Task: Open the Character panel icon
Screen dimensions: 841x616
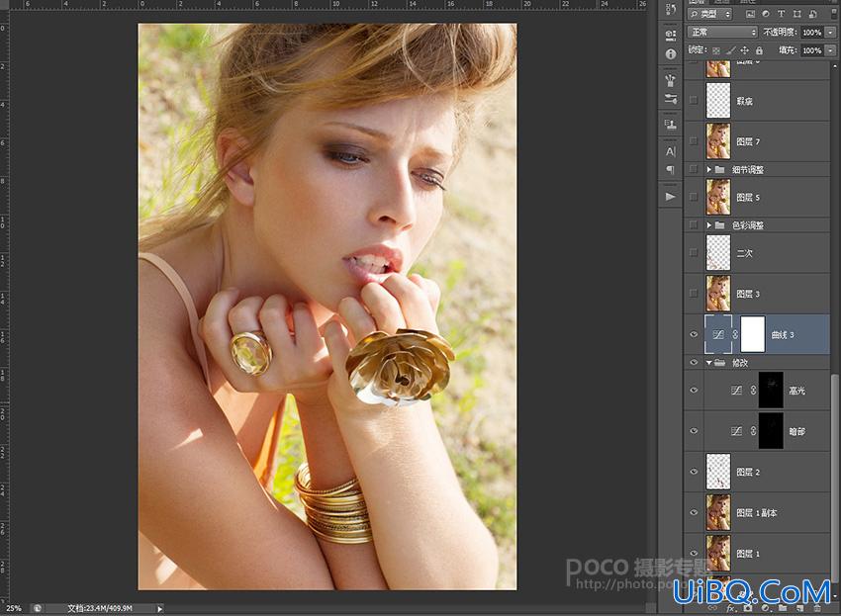Action: [671, 151]
